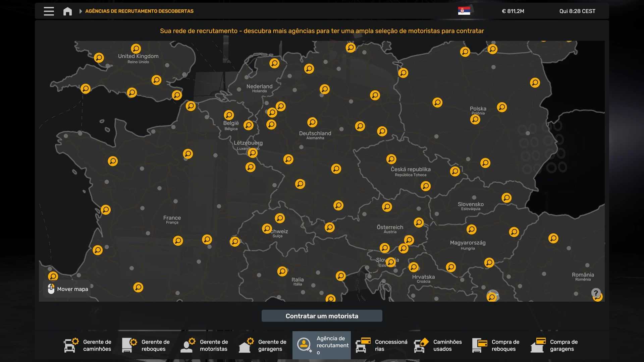
Task: Select agency marker above België label
Action: click(x=229, y=115)
